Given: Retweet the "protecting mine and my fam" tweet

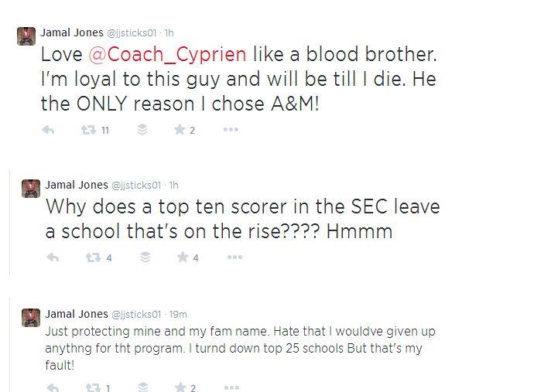Looking at the screenshot, I should point(93,387).
